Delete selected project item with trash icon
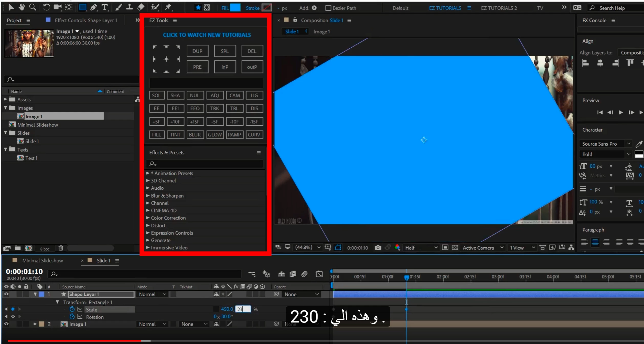The width and height of the screenshot is (644, 344). [x=61, y=248]
